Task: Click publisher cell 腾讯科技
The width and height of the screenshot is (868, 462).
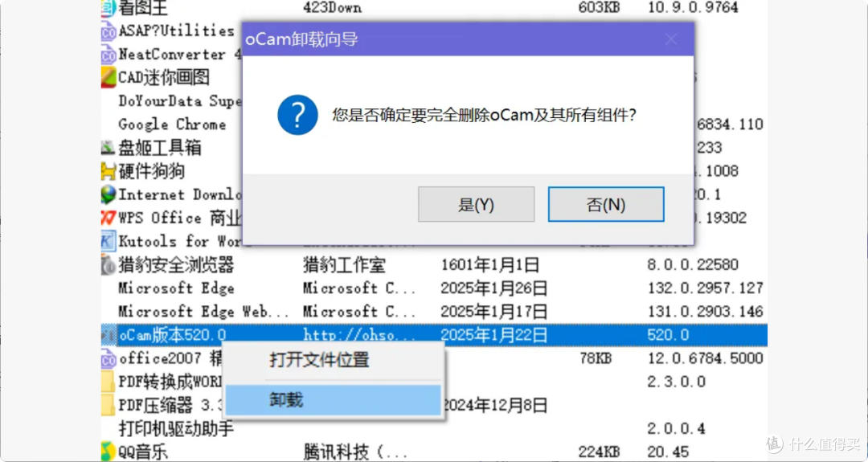Action: pos(355,452)
